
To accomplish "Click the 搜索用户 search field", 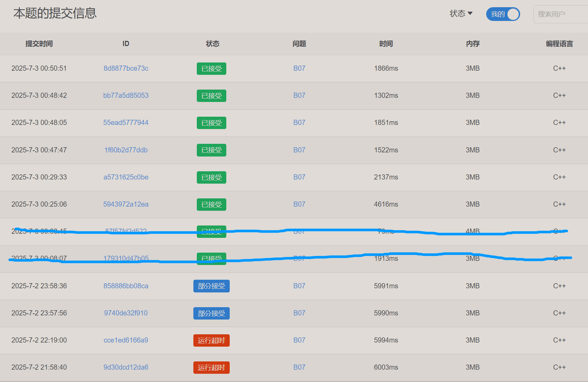I will tap(561, 14).
